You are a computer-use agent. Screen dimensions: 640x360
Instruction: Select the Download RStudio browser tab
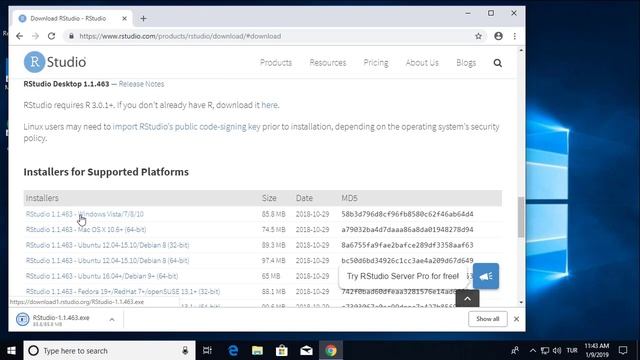point(73,18)
